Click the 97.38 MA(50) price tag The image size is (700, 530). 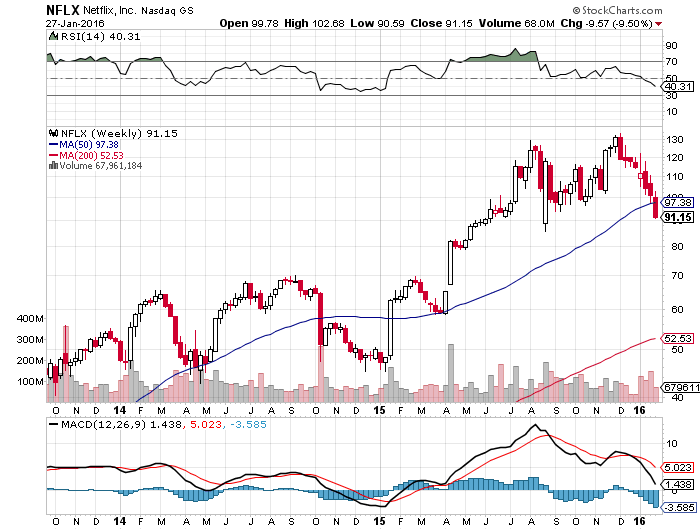[x=679, y=202]
